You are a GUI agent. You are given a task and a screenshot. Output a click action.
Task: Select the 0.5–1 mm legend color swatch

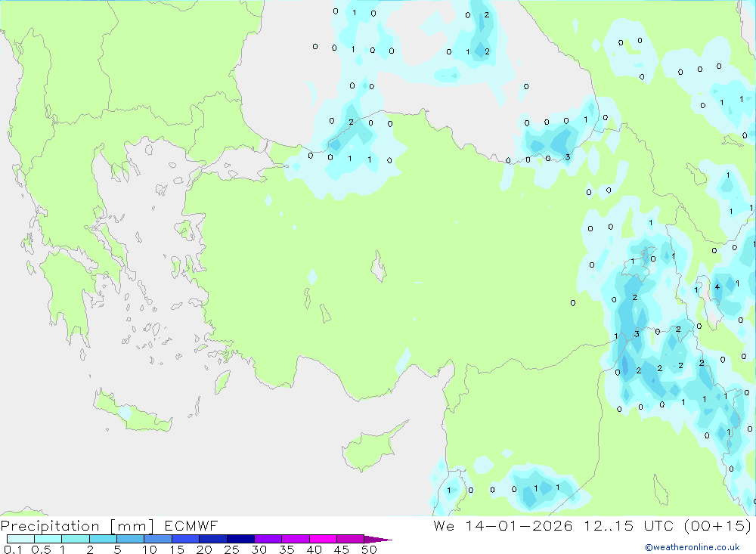(48, 539)
